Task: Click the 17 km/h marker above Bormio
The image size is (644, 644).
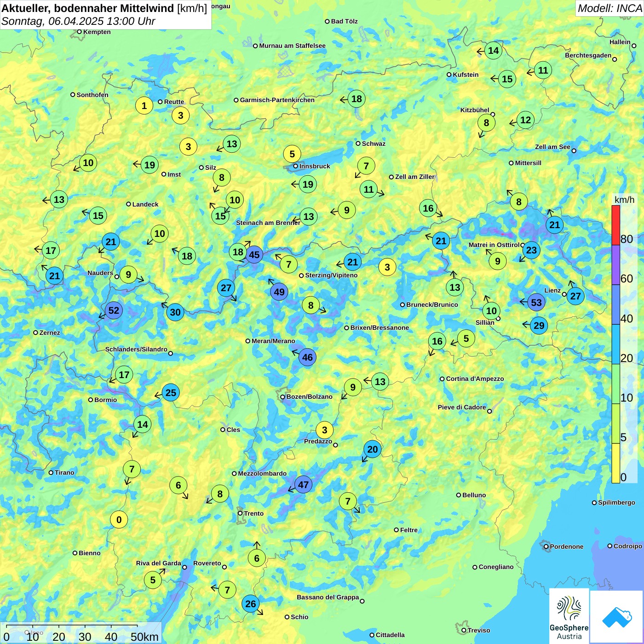Action: point(124,374)
